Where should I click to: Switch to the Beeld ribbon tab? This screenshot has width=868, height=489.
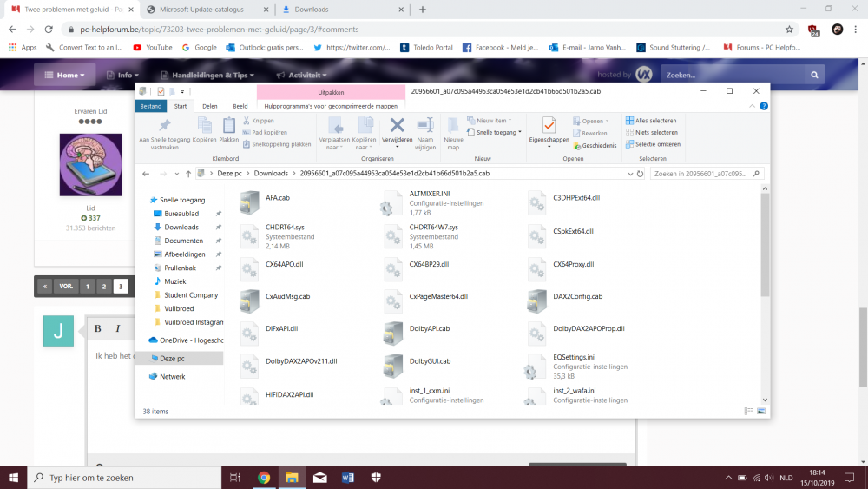coord(240,106)
